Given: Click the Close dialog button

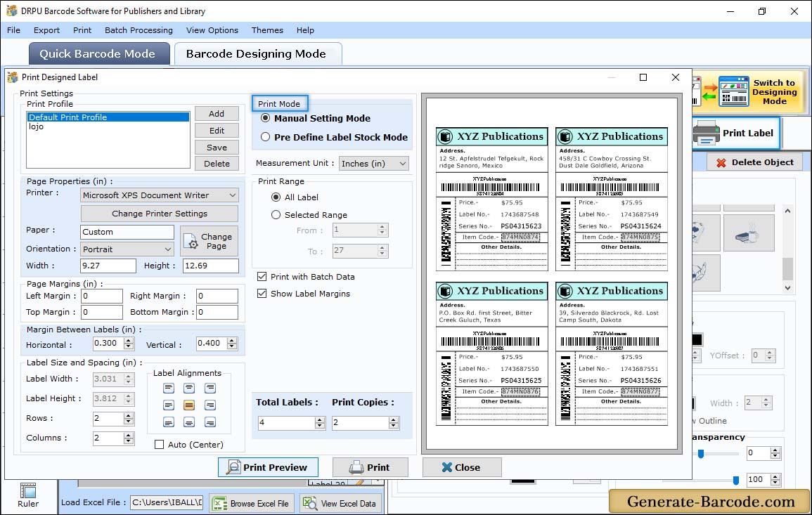Looking at the screenshot, I should [461, 467].
